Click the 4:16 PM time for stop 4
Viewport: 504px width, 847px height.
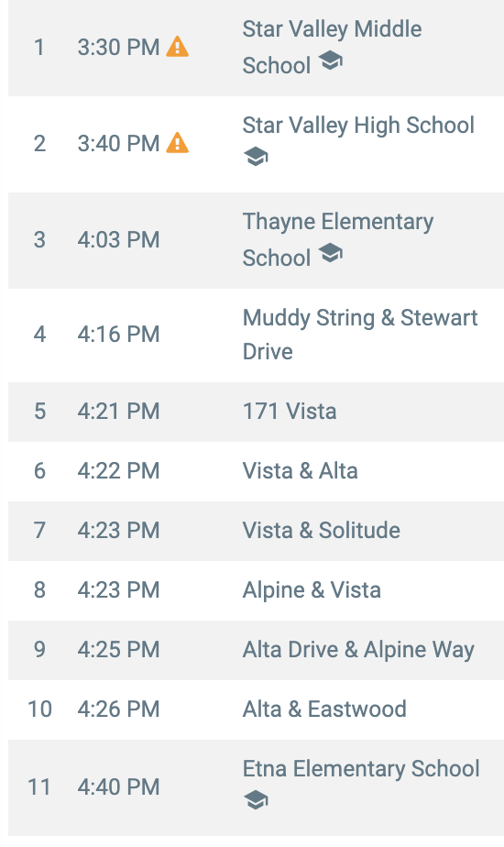(118, 335)
